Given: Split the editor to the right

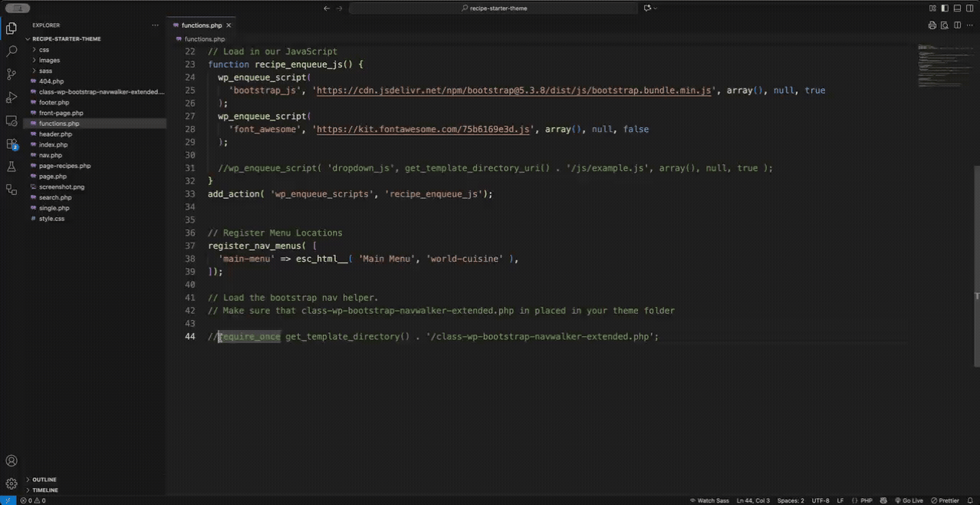Looking at the screenshot, I should [957, 25].
